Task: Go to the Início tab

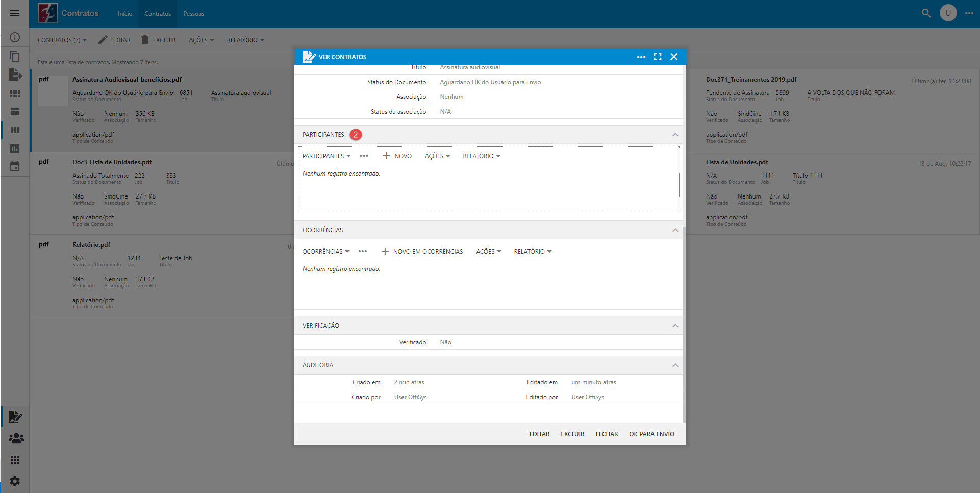Action: pyautogui.click(x=125, y=14)
